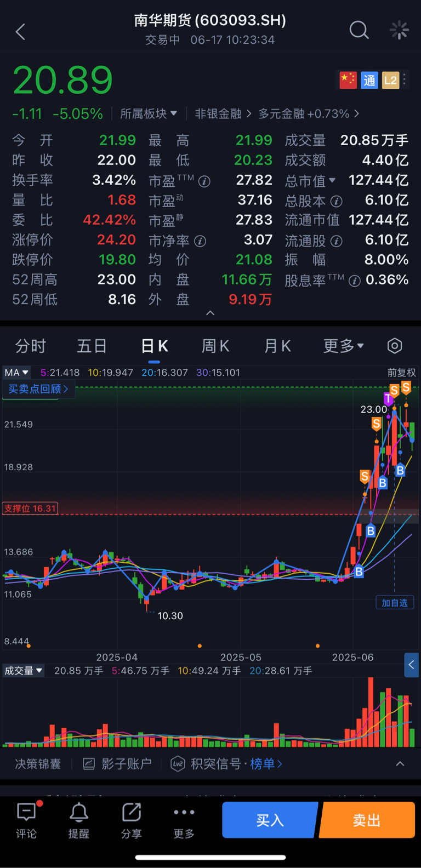Open chart settings hexagon icon
Image resolution: width=421 pixels, height=868 pixels.
pos(395,346)
